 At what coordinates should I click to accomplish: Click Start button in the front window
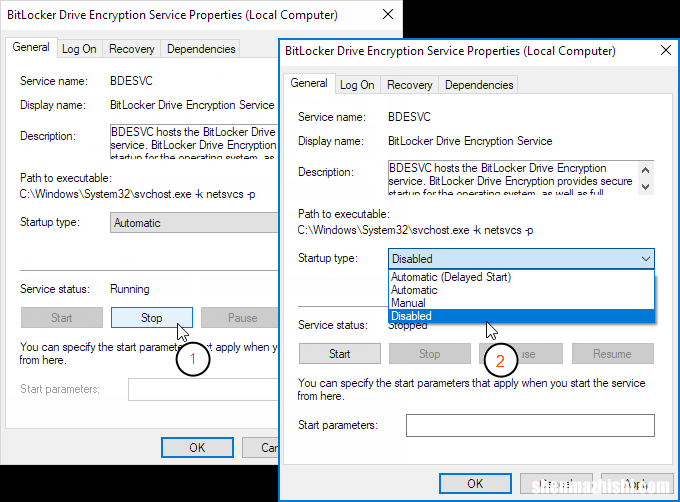(340, 354)
